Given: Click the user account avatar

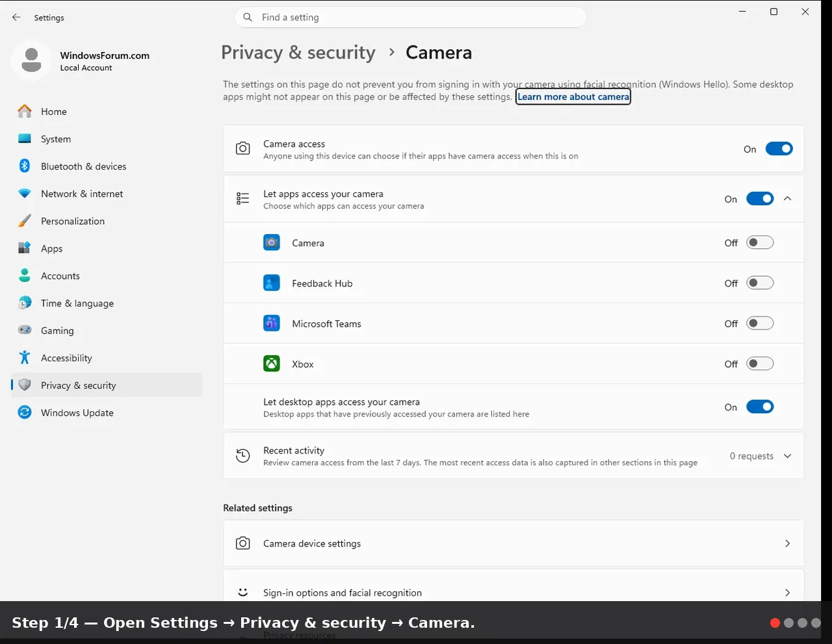Looking at the screenshot, I should coord(31,60).
